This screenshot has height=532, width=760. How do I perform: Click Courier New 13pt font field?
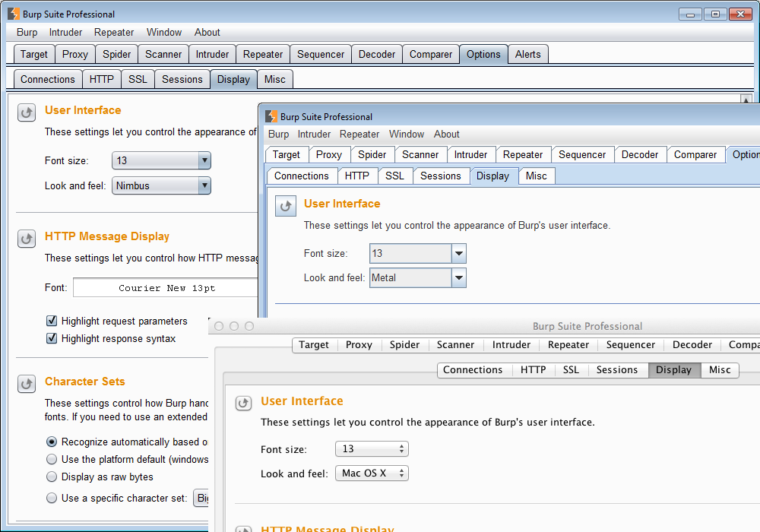click(166, 288)
